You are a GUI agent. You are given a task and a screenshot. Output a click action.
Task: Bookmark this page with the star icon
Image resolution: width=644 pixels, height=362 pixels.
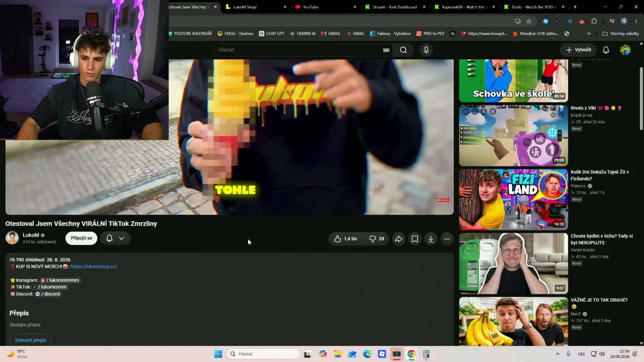(x=529, y=21)
